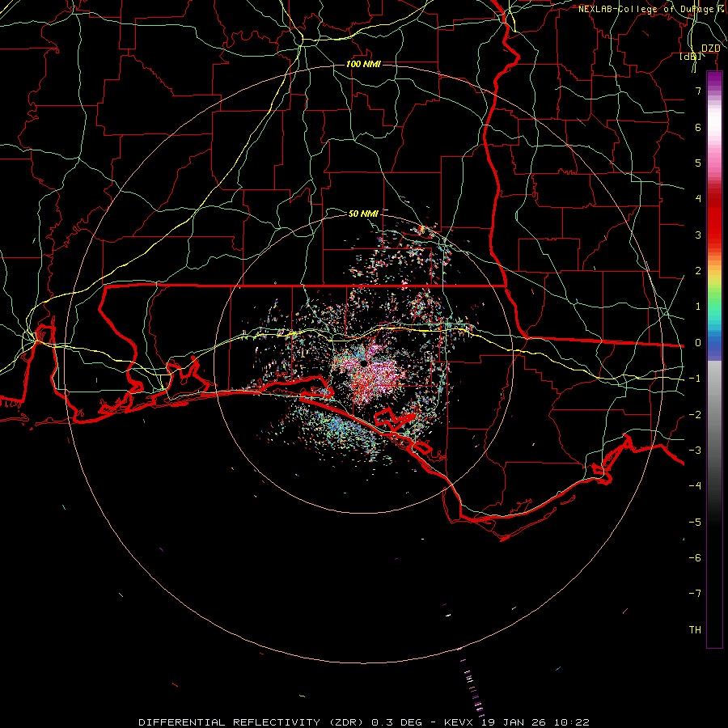Click the "-2" value on the dB scale
The image size is (728, 728).
(695, 415)
